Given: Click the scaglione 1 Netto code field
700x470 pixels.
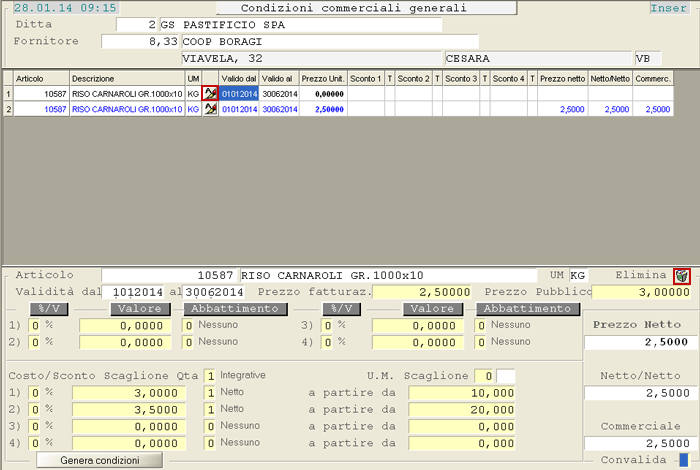Looking at the screenshot, I should coord(210,393).
